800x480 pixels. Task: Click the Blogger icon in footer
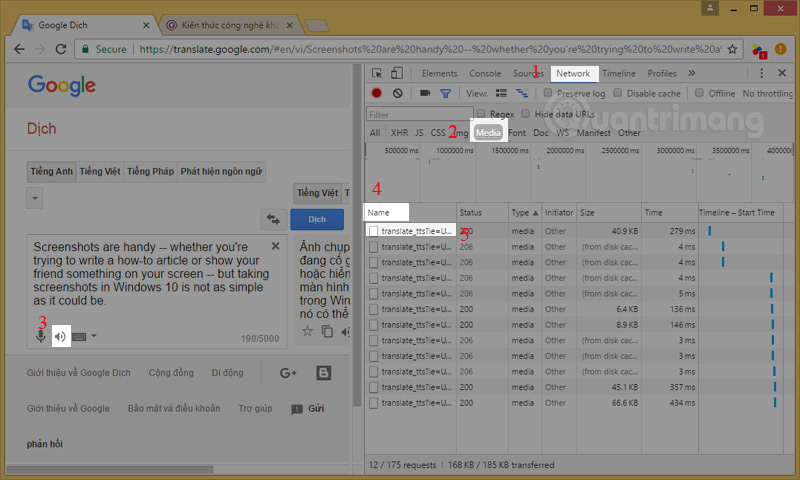pos(323,373)
